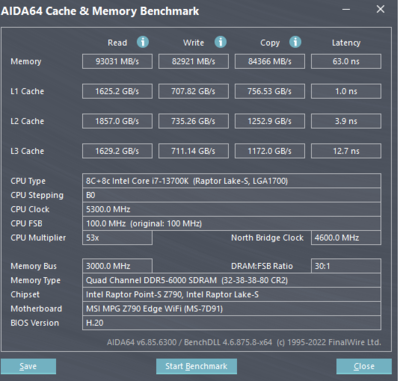This screenshot has width=400, height=381.
Task: Click the Read column header label
Action: pyautogui.click(x=117, y=43)
